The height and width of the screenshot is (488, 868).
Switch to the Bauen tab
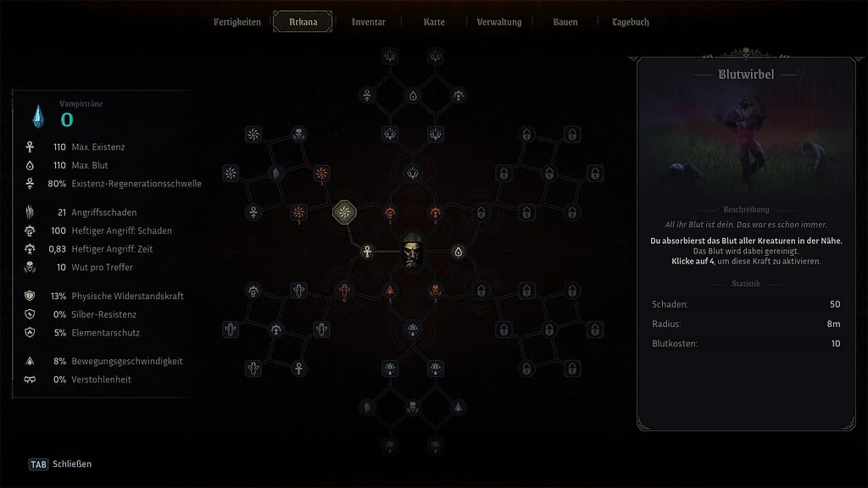[565, 22]
